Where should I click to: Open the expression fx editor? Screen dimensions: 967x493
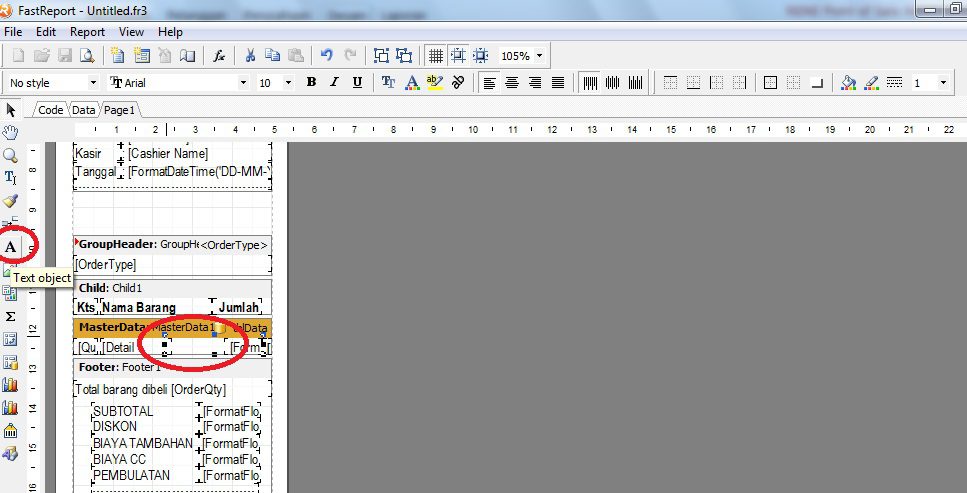(219, 56)
